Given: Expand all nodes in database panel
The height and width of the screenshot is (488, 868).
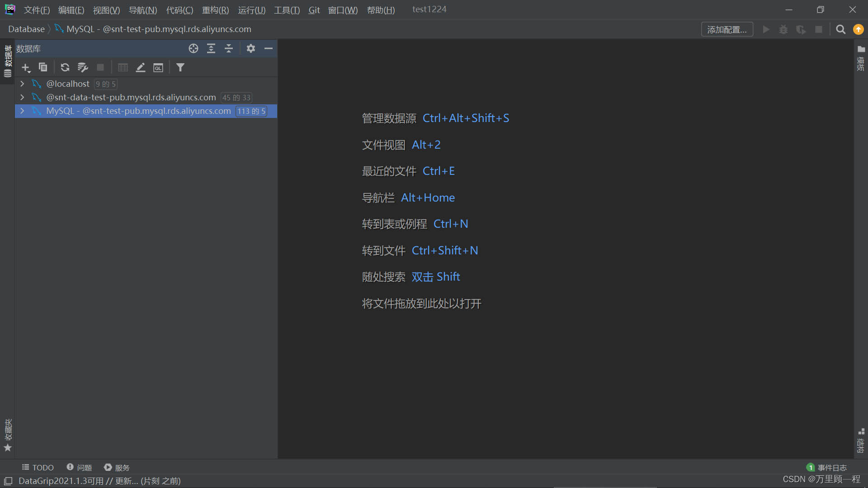Looking at the screenshot, I should pos(211,48).
